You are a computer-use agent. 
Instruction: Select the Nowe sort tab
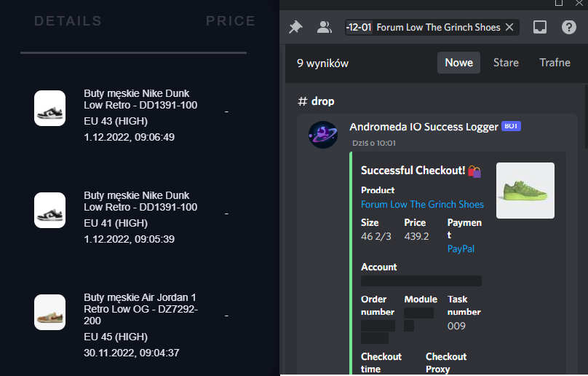458,63
